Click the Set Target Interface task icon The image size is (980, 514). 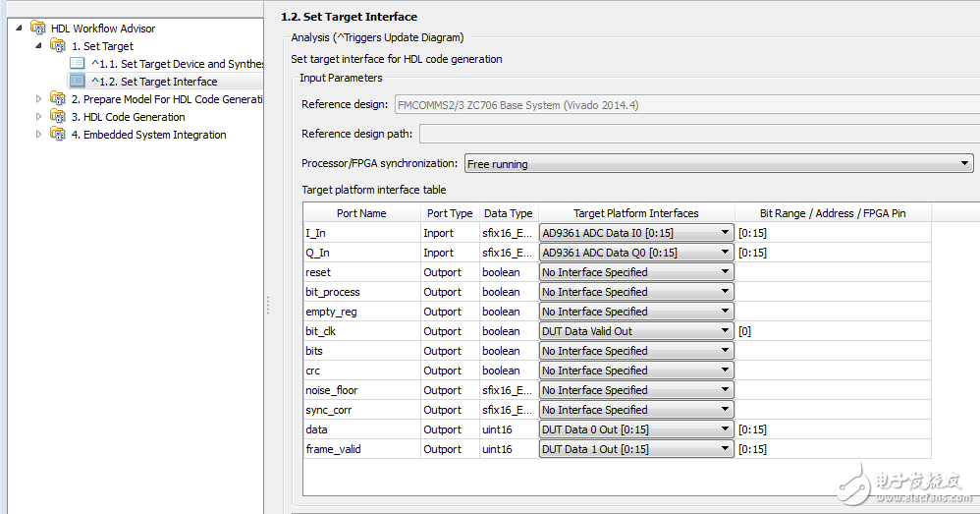point(78,81)
